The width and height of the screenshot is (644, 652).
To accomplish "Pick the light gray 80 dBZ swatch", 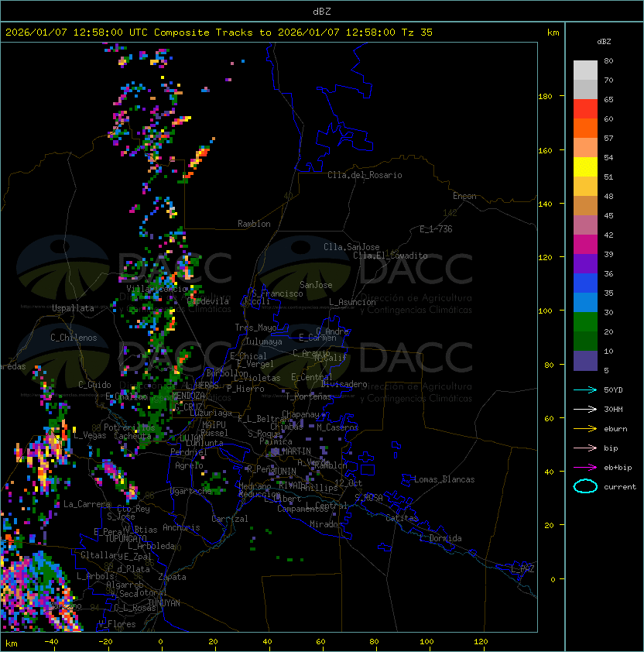I will pyautogui.click(x=585, y=70).
